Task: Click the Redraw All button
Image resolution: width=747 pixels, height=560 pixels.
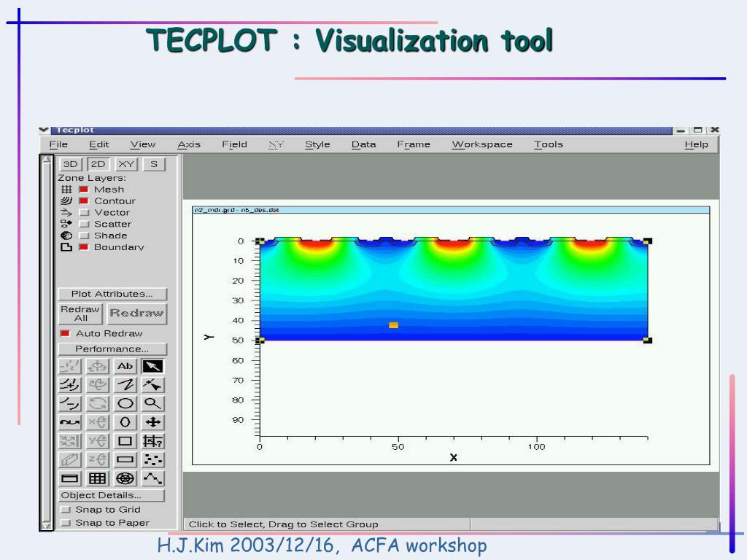Action: coord(80,314)
